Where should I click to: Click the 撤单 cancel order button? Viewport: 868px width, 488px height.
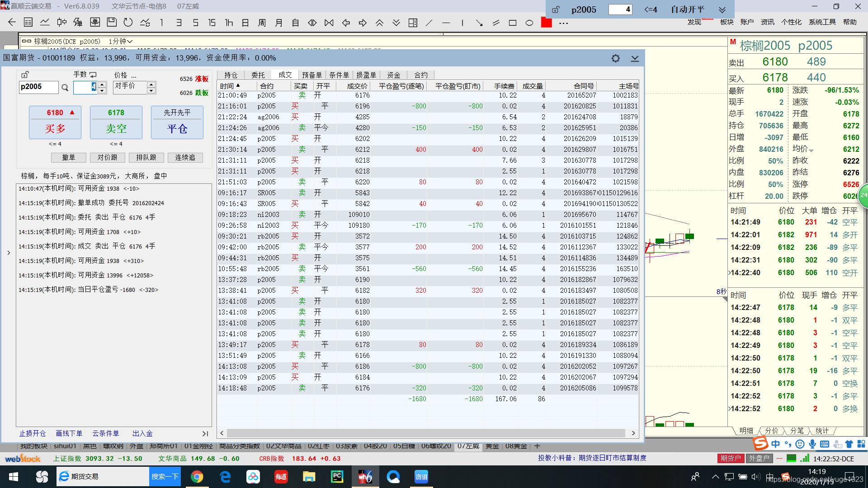[69, 157]
